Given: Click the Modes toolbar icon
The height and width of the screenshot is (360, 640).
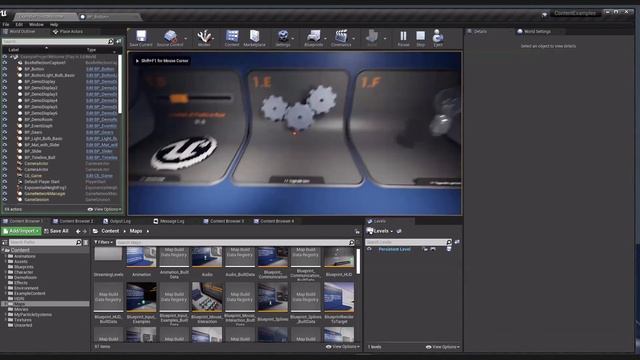Looking at the screenshot, I should 204,36.
